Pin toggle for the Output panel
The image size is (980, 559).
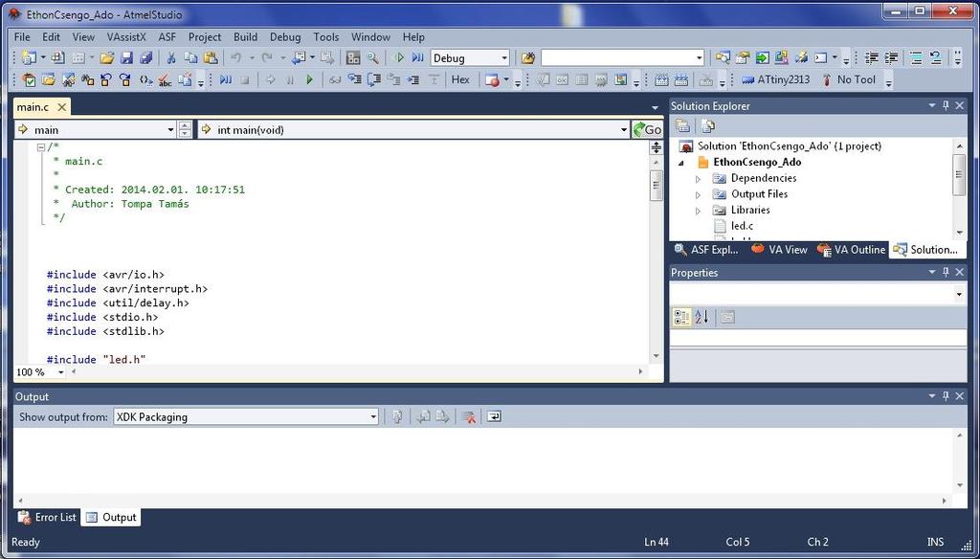coord(946,396)
